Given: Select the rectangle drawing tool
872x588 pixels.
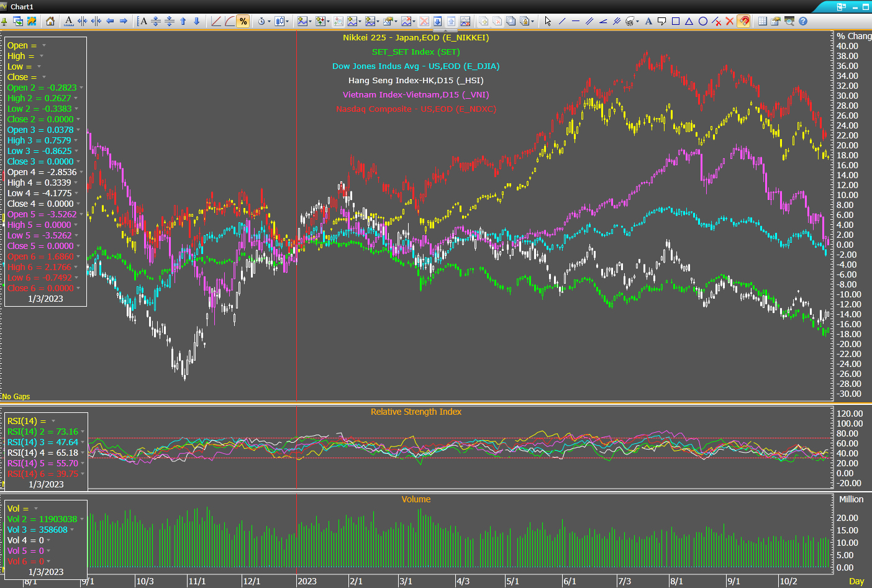Looking at the screenshot, I should [676, 21].
